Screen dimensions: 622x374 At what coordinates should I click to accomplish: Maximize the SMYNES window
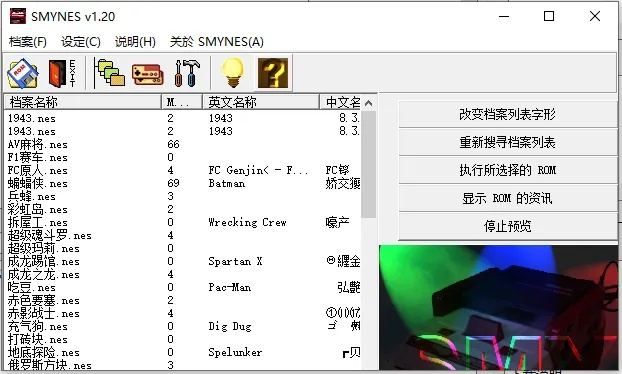click(549, 16)
